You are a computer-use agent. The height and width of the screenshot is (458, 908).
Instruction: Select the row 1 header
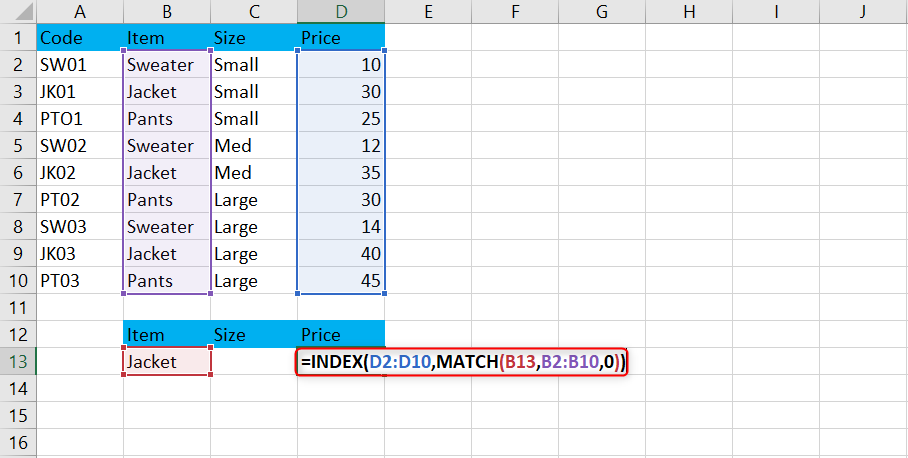(18, 38)
